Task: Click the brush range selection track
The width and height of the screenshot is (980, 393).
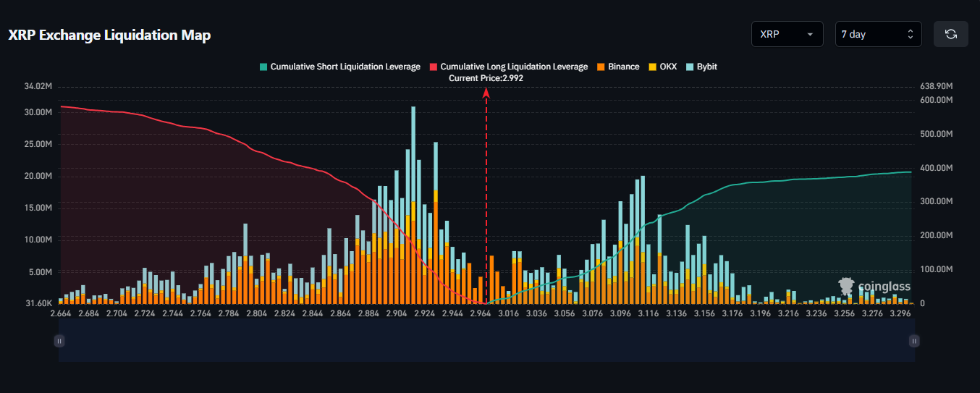Action: point(486,340)
